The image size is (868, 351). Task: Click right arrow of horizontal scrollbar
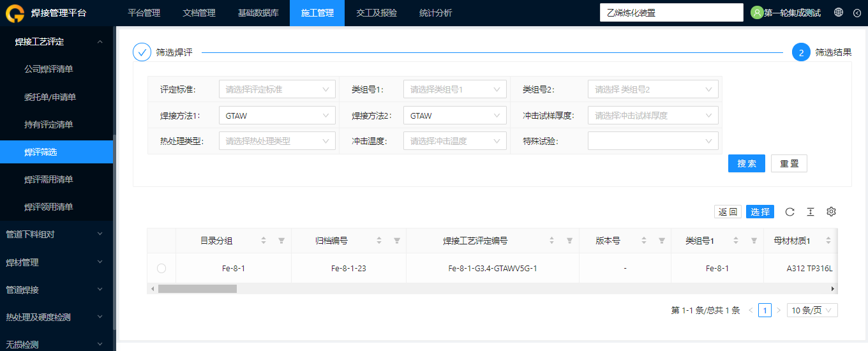coord(833,288)
